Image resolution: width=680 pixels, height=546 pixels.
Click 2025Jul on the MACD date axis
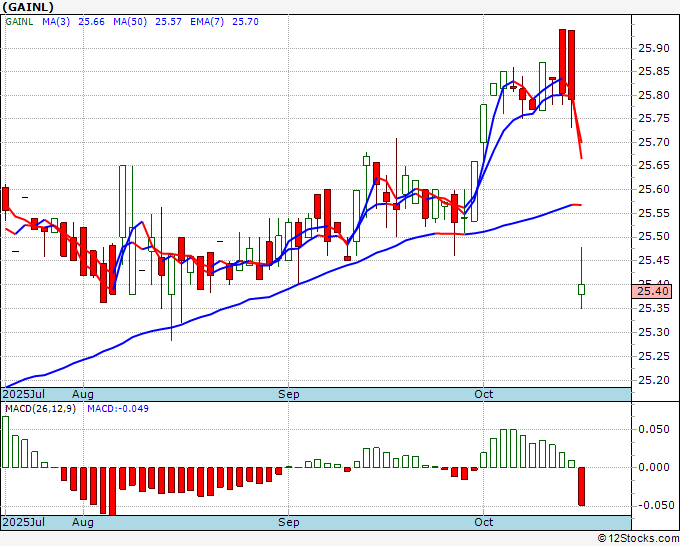24,522
